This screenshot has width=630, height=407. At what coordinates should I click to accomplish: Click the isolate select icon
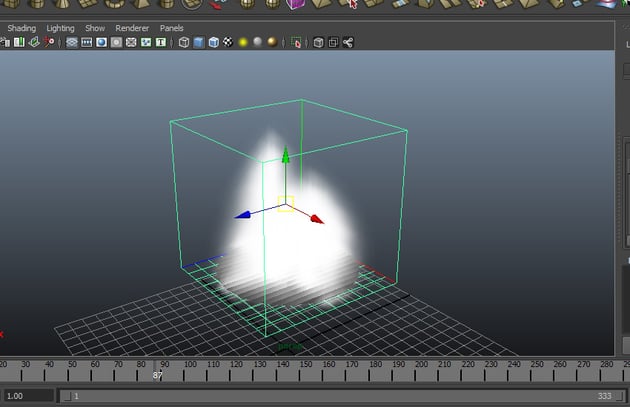coord(296,43)
